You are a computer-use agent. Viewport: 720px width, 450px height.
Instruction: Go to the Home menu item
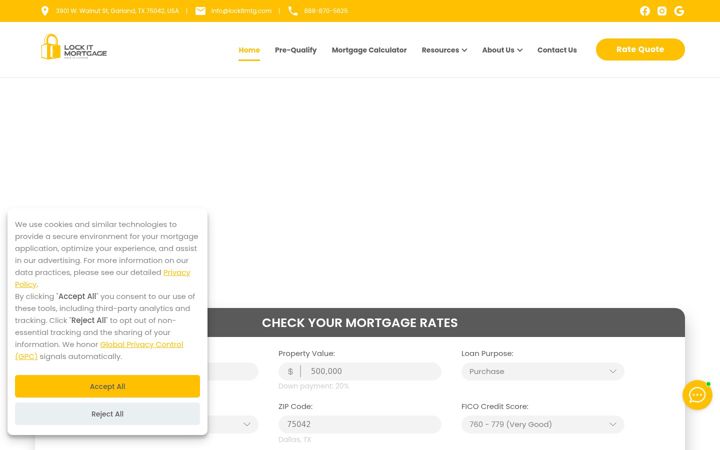tap(249, 50)
